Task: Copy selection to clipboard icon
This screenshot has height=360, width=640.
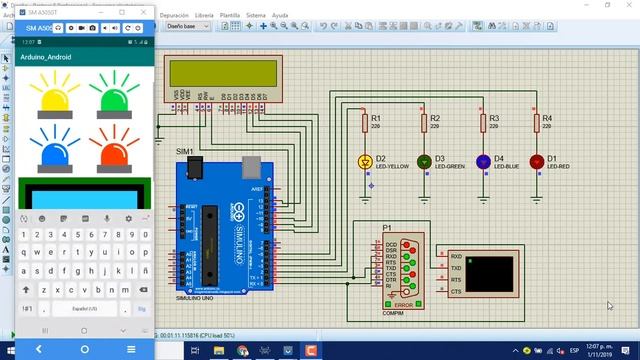Action: [358, 26]
